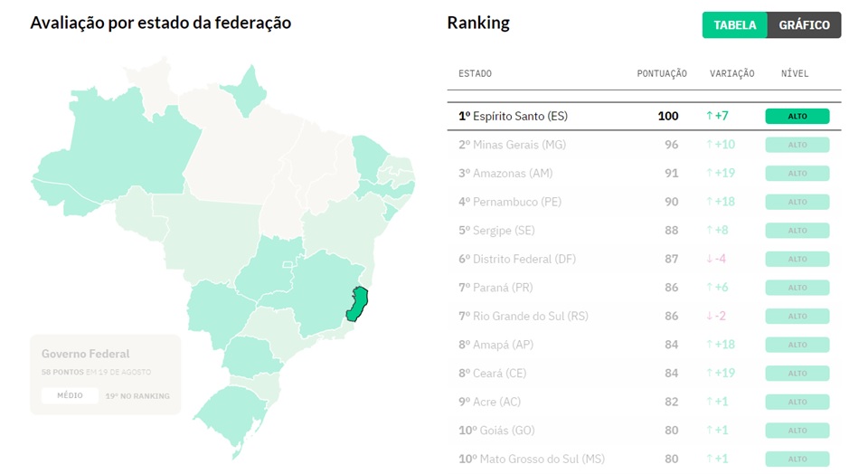
Task: Click Minas Gerais (MG) in ranking
Action: 512,145
